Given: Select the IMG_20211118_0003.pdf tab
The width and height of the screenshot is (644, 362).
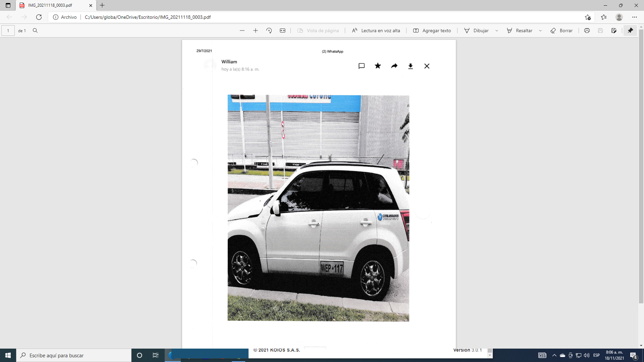Looking at the screenshot, I should coord(50,5).
